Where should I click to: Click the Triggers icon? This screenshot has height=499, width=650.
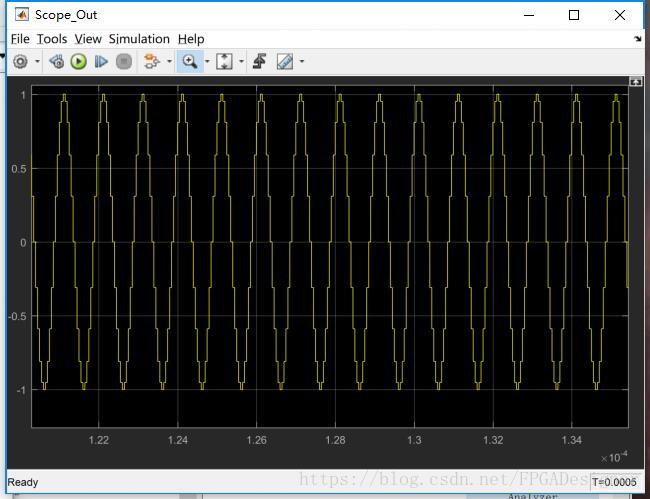pos(260,61)
